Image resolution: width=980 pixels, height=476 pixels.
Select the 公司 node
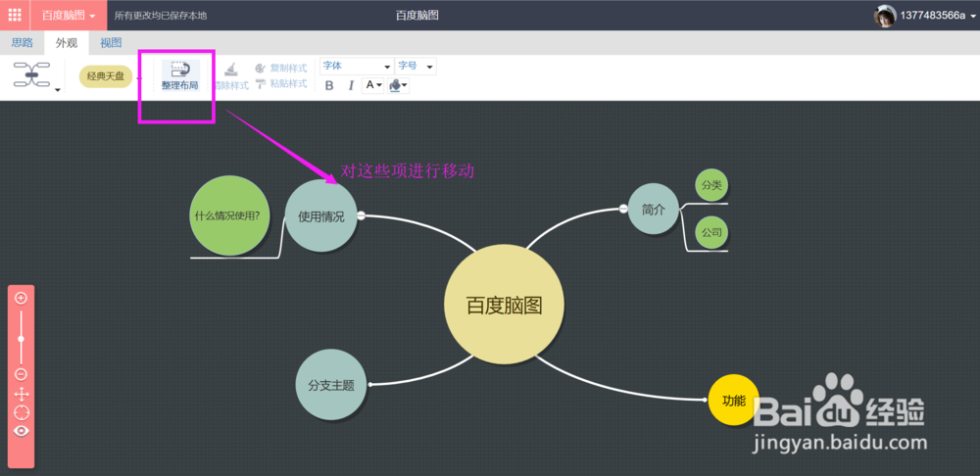(x=711, y=232)
